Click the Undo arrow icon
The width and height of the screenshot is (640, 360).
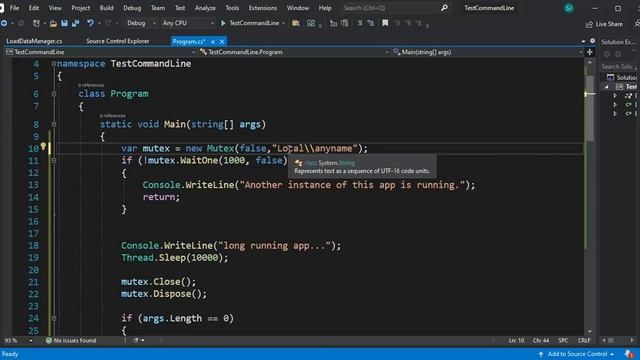click(x=90, y=23)
